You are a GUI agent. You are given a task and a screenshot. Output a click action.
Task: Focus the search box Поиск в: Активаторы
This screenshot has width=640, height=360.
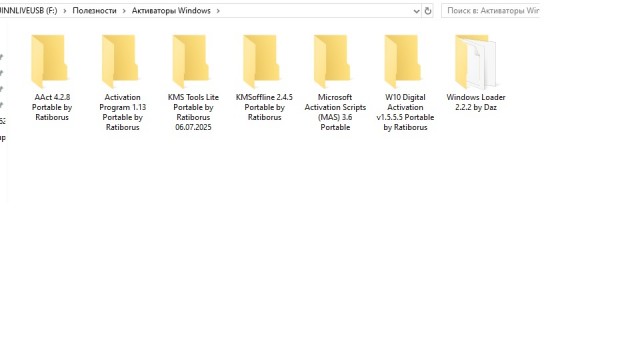click(x=490, y=11)
